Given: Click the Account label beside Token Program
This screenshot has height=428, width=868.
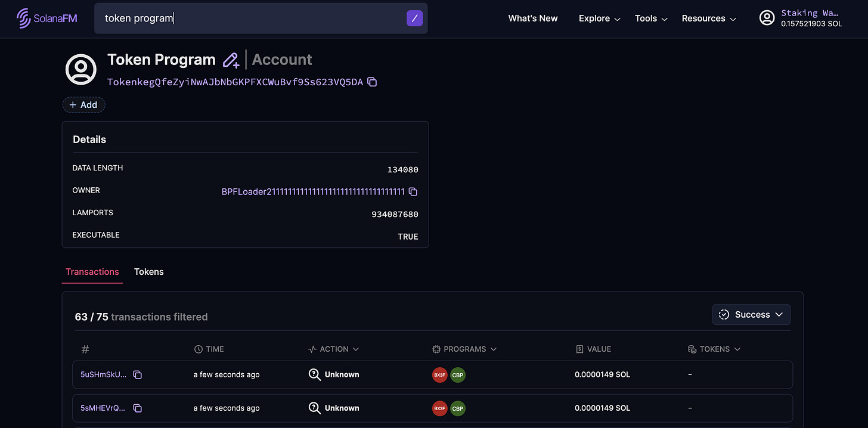Looking at the screenshot, I should pos(282,60).
